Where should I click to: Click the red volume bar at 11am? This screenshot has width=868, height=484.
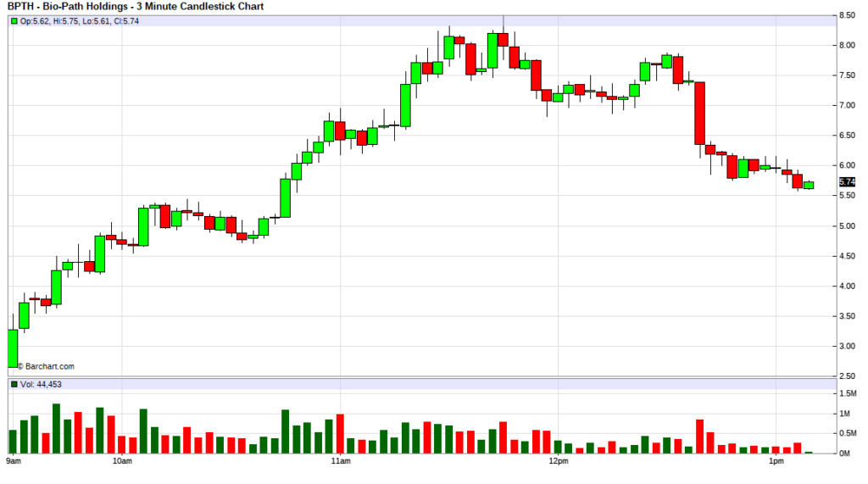340,433
